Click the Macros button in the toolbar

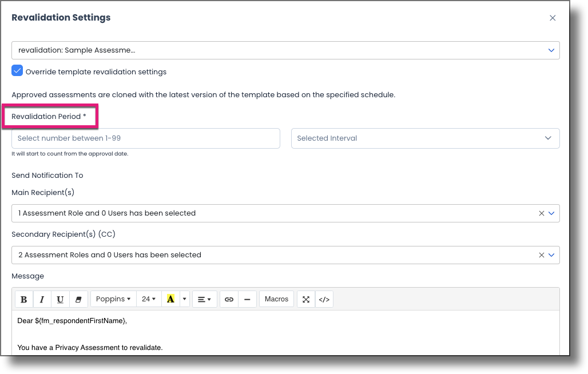click(276, 299)
